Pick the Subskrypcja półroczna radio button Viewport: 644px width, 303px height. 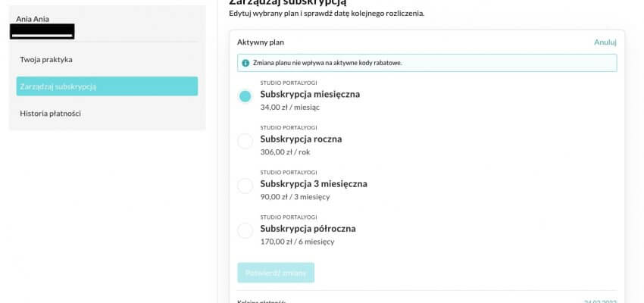[245, 230]
